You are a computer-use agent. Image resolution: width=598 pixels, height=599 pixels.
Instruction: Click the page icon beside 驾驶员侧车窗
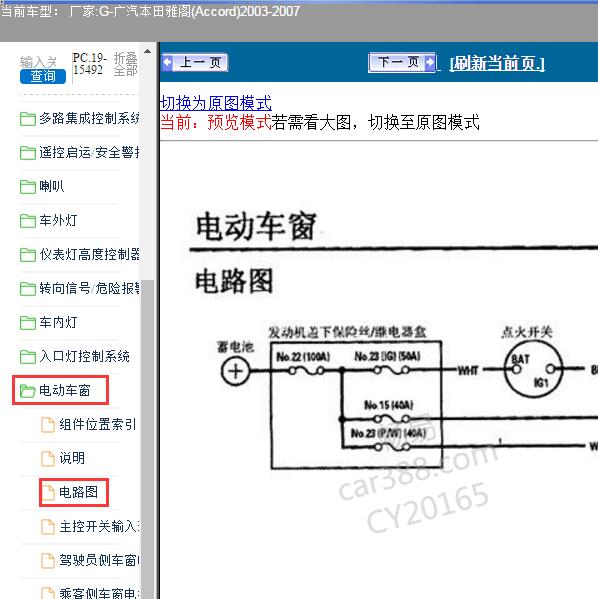(48, 560)
